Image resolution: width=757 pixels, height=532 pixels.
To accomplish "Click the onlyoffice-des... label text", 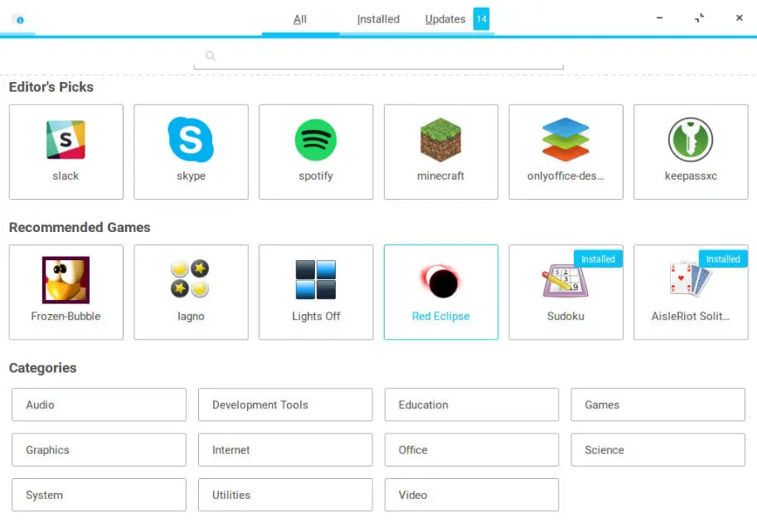I will tap(565, 176).
